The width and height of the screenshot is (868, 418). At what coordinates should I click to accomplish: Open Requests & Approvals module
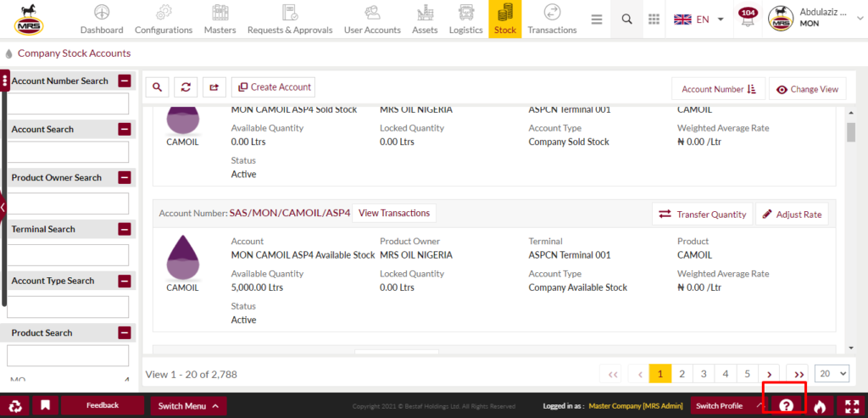pos(290,20)
